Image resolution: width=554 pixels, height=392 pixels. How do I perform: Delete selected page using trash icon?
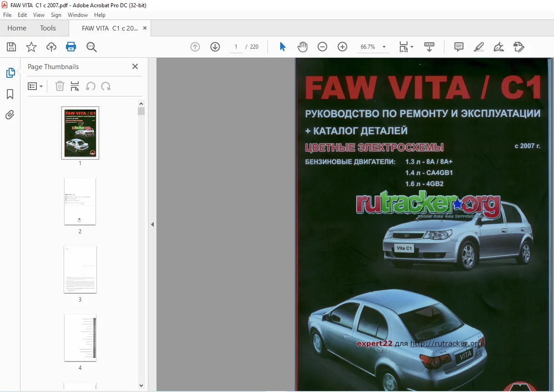(60, 86)
